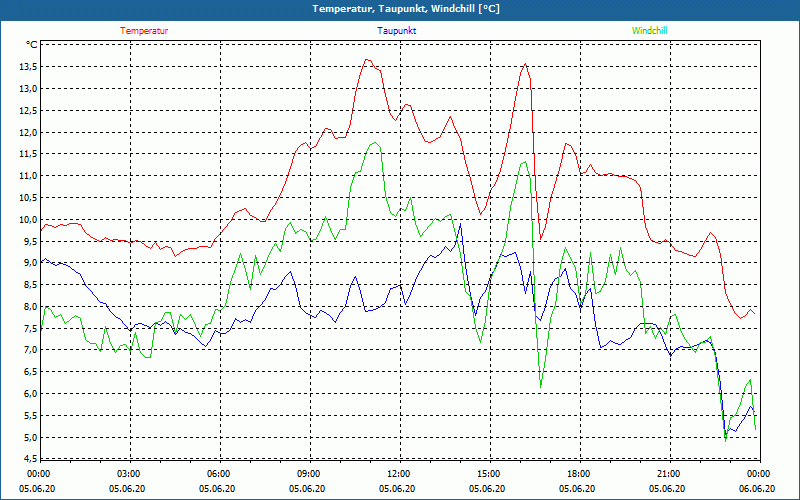Click the 05.06.20 date under 21:00

pyautogui.click(x=667, y=488)
